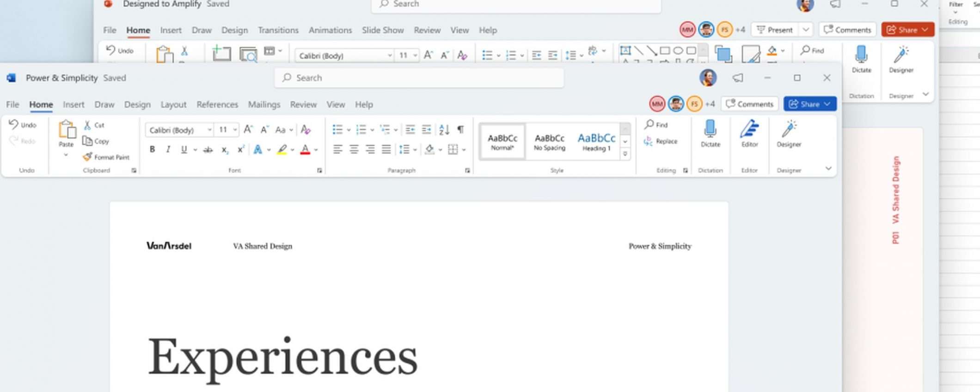Apply the yellow text highlight color
The image size is (980, 392).
(x=282, y=149)
